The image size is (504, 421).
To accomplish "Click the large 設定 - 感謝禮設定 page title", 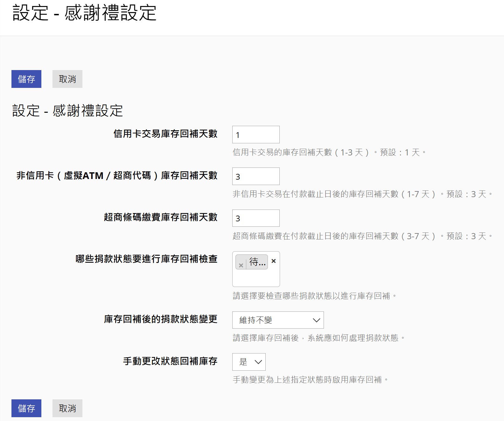I will pos(84,13).
